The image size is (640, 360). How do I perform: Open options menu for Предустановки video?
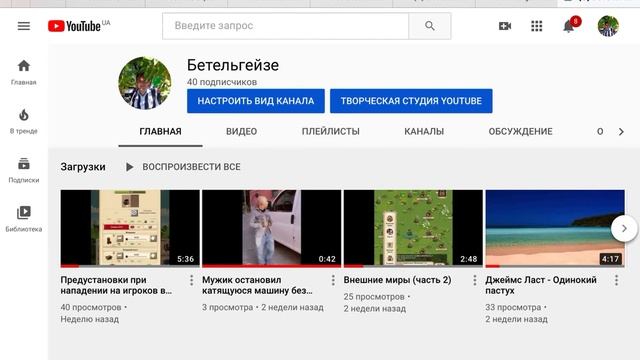pyautogui.click(x=191, y=280)
